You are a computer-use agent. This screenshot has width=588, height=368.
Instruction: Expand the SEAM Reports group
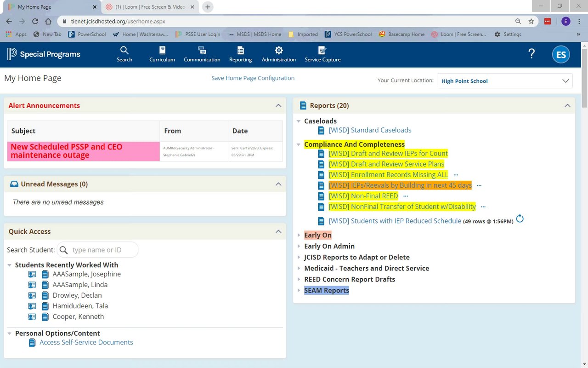[299, 290]
